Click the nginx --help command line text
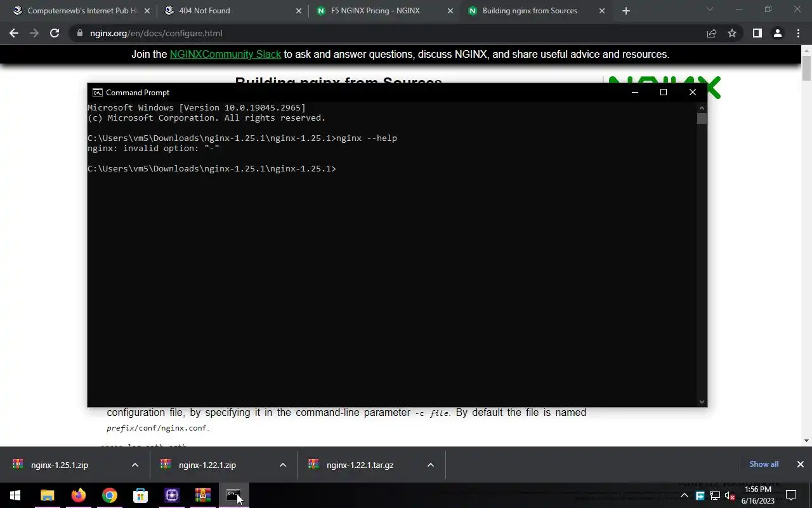 click(x=367, y=138)
